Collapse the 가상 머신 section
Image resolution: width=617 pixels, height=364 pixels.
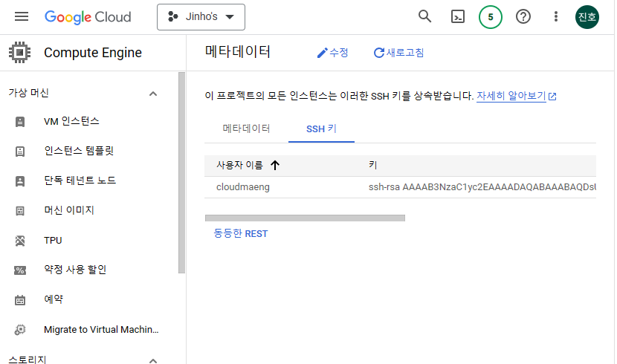tap(153, 94)
